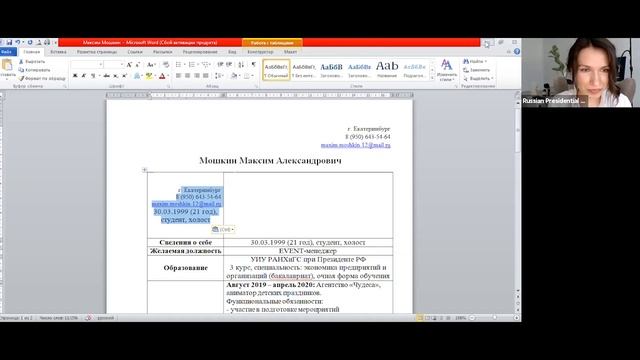
Task: Open the Найти (Find) dropdown
Action: pyautogui.click(x=486, y=61)
